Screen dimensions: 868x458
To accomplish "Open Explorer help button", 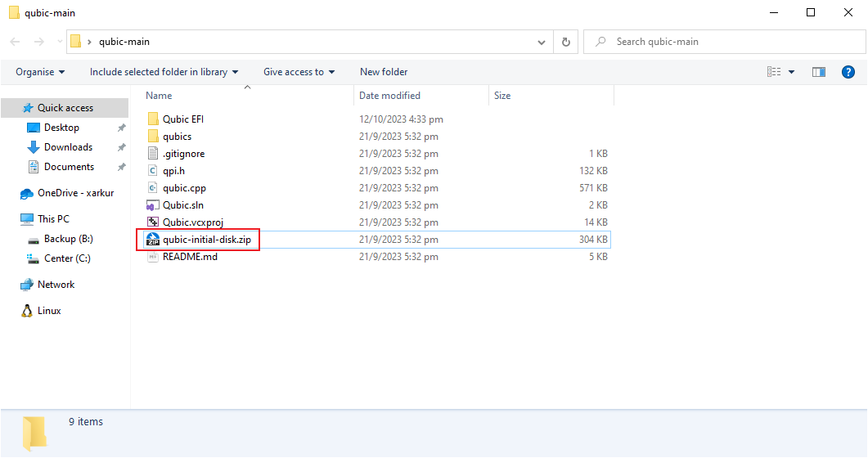I will click(x=848, y=72).
